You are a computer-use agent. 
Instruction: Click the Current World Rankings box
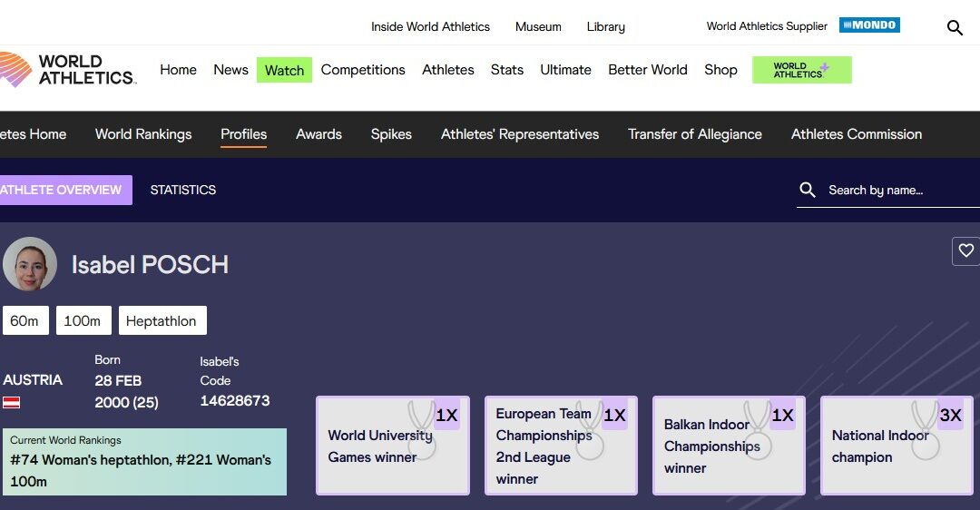[144, 462]
